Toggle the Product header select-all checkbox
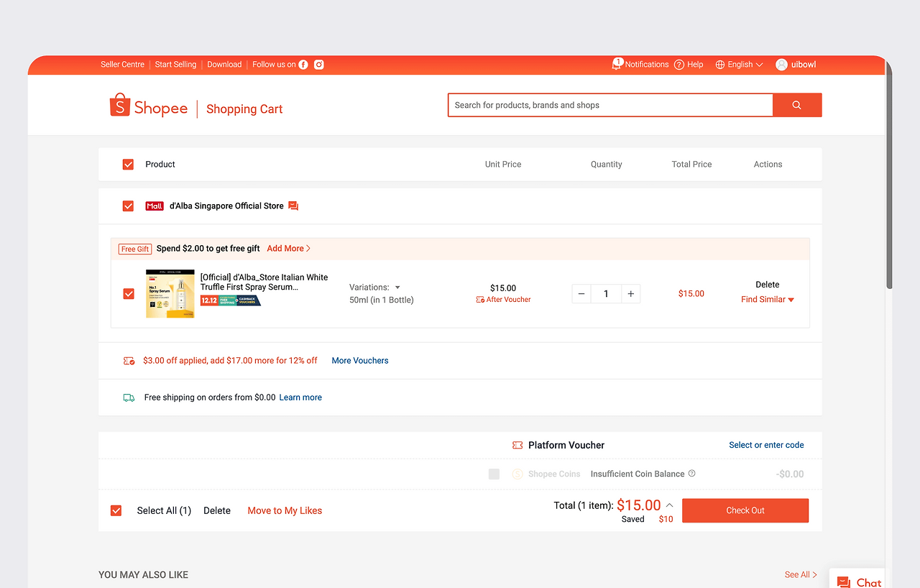Image resolution: width=920 pixels, height=588 pixels. 128,165
